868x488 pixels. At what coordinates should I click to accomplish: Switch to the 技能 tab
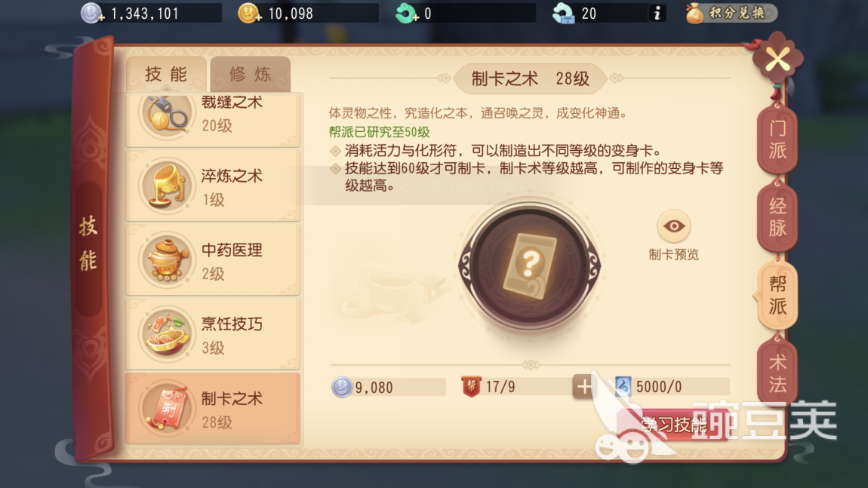point(166,74)
